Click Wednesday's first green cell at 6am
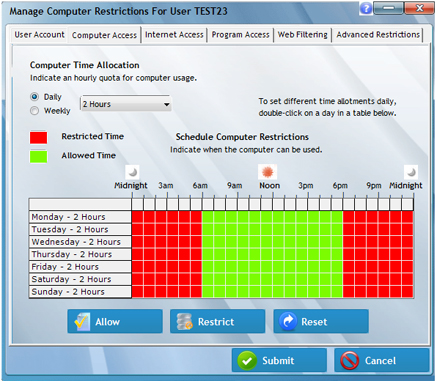Screen dimensions: 437x381 208,242
